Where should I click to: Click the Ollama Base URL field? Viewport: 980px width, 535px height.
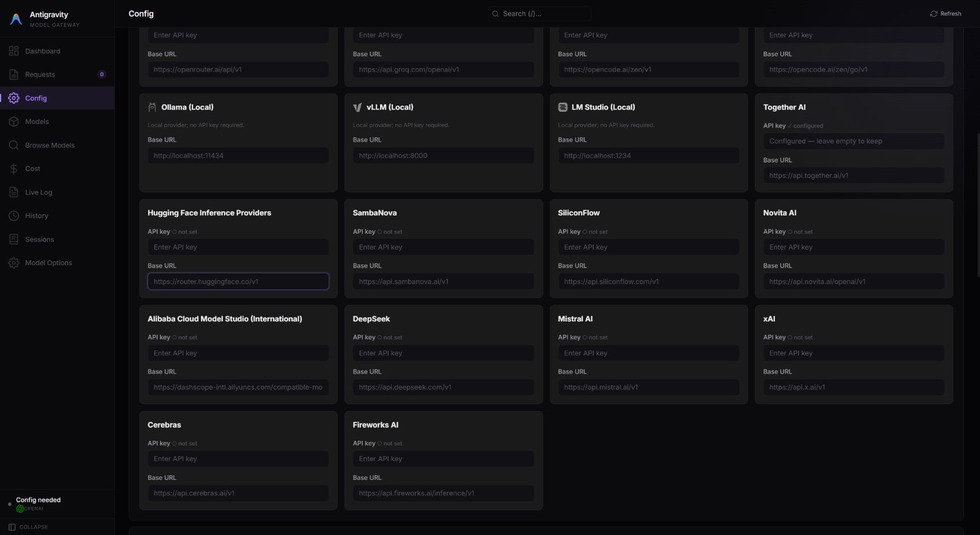[238, 156]
